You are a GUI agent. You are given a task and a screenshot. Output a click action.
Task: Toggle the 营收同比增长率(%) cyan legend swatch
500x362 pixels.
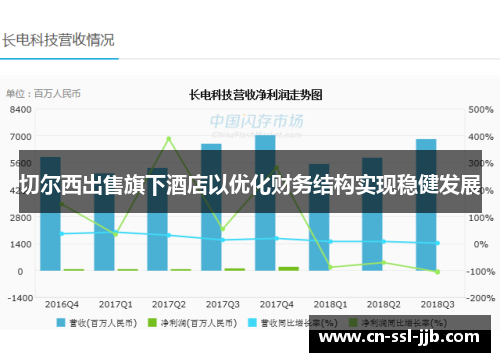[253, 323]
